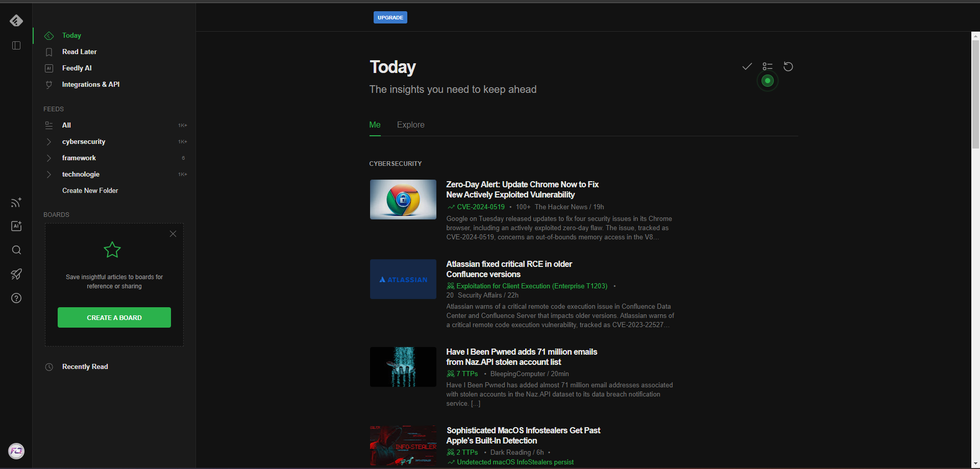
Task: Expand the cybersecurity feeds folder
Action: click(x=49, y=141)
